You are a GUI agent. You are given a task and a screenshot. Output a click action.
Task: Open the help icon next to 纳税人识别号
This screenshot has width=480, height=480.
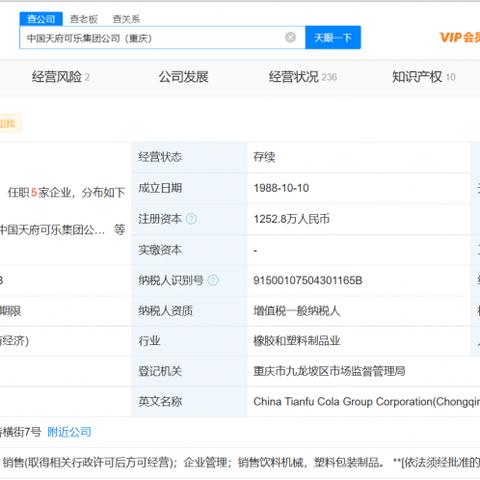[x=213, y=280]
